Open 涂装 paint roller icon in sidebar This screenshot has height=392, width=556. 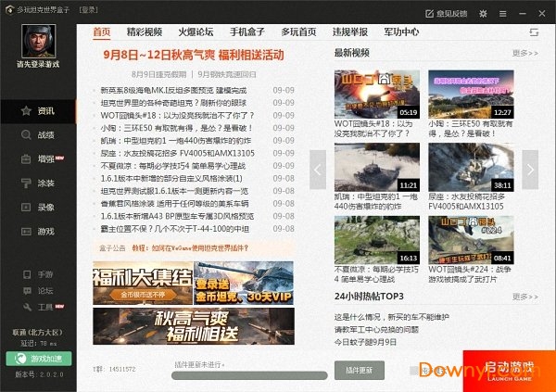click(x=26, y=183)
